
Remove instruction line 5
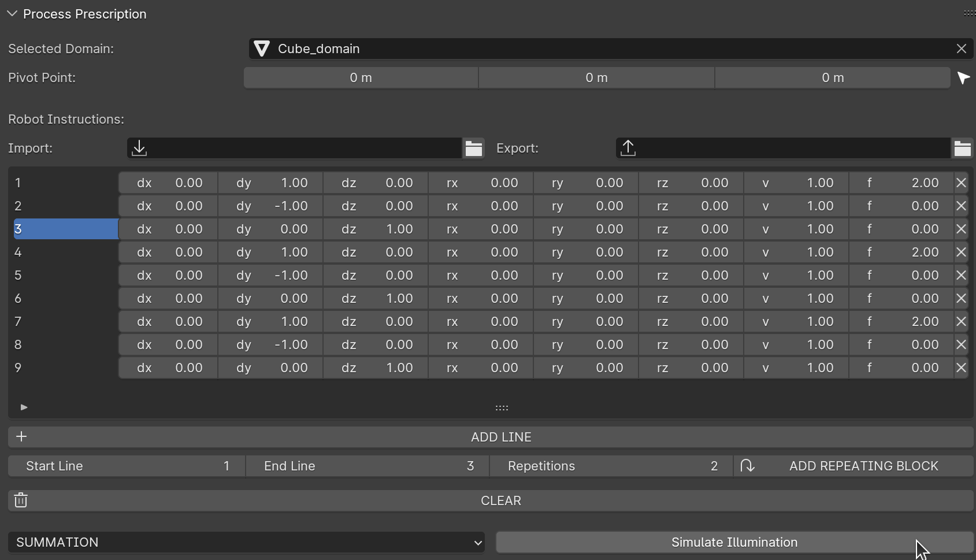coord(961,276)
